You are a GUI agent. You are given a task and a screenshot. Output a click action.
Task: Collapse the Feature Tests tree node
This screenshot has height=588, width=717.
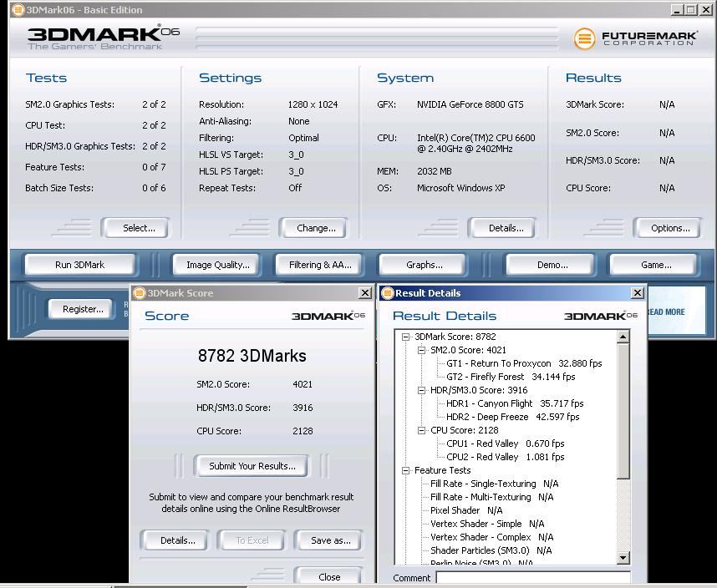pos(405,470)
